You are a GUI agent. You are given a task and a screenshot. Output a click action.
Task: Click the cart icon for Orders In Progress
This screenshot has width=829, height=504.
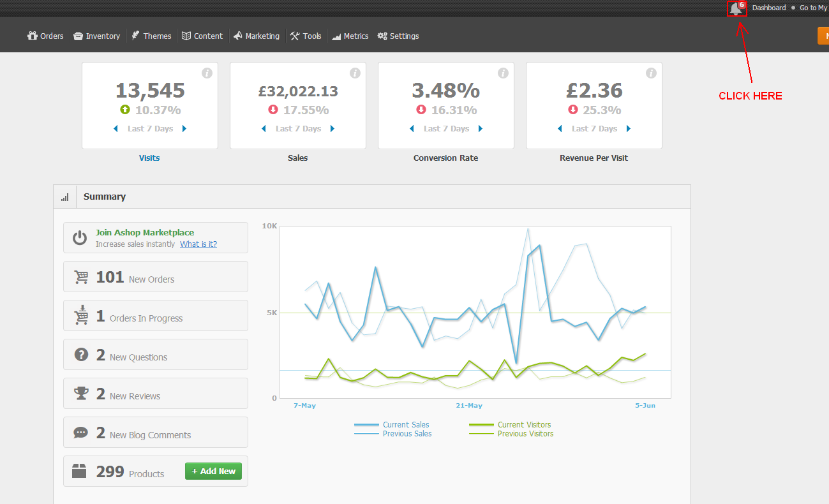(81, 315)
